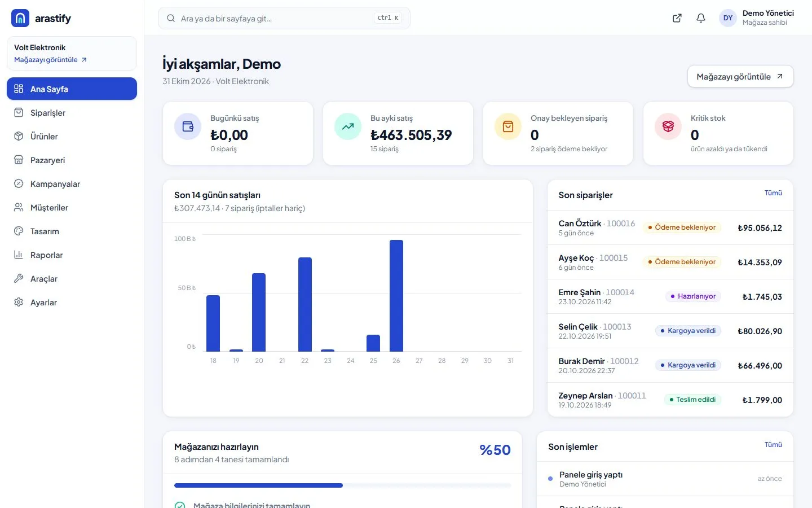The width and height of the screenshot is (812, 508).
Task: Click Zeynep Arslan Teslim edildi badge
Action: click(x=692, y=400)
